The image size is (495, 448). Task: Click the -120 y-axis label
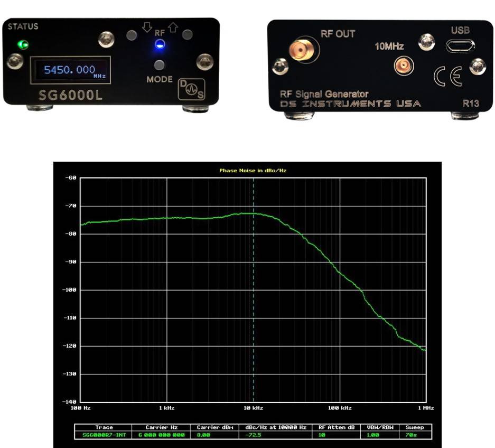(x=69, y=346)
